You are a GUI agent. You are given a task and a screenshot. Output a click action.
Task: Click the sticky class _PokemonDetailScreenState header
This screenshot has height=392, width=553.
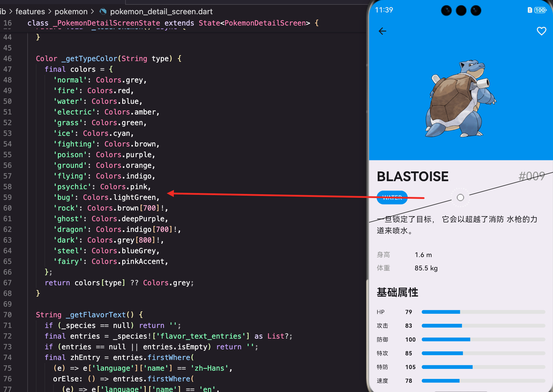(173, 23)
